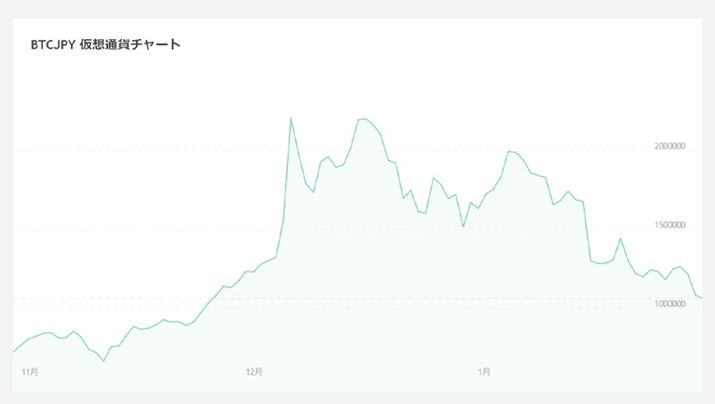Click the line's starting point at left edge

pos(14,351)
